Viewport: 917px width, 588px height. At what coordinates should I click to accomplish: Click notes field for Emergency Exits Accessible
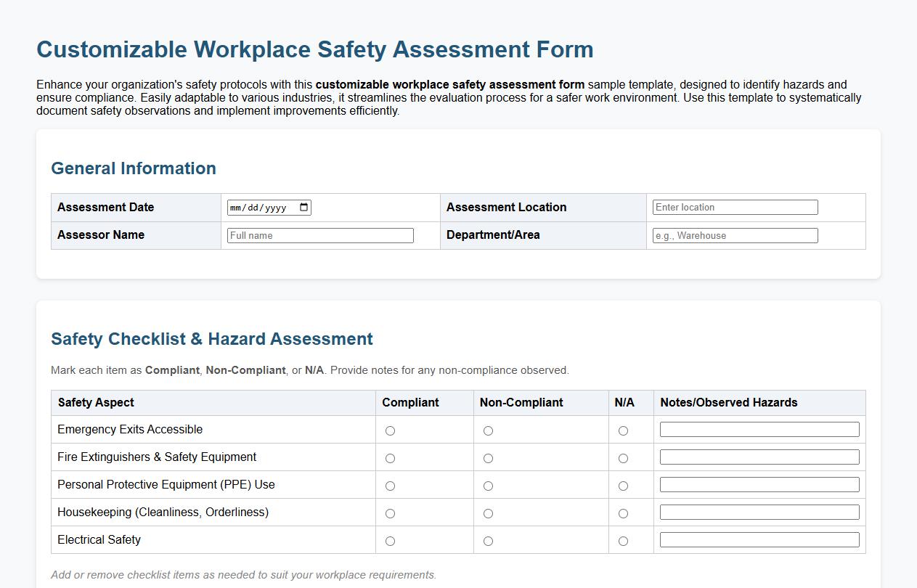759,429
